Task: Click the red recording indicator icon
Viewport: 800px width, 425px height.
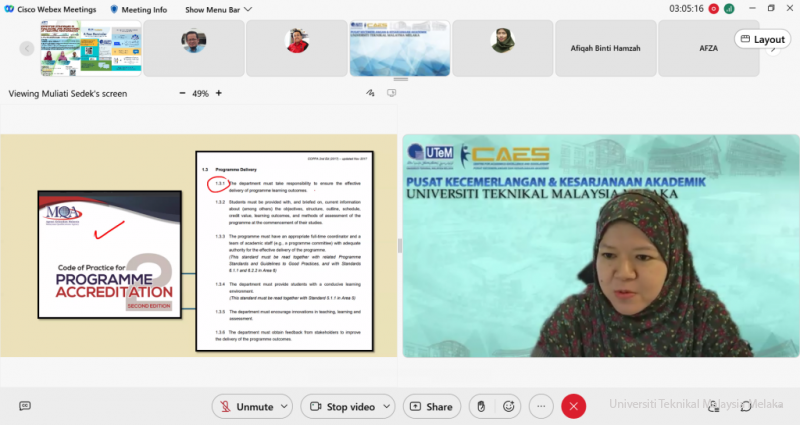Action: pyautogui.click(x=715, y=8)
